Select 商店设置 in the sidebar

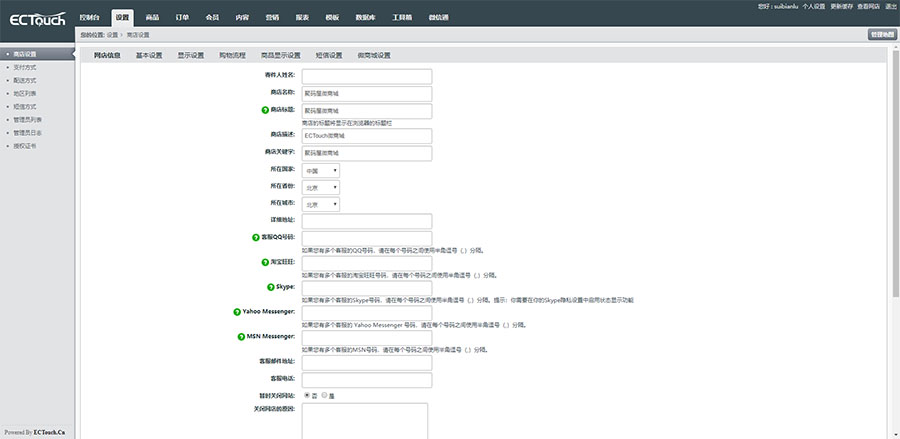pos(37,54)
